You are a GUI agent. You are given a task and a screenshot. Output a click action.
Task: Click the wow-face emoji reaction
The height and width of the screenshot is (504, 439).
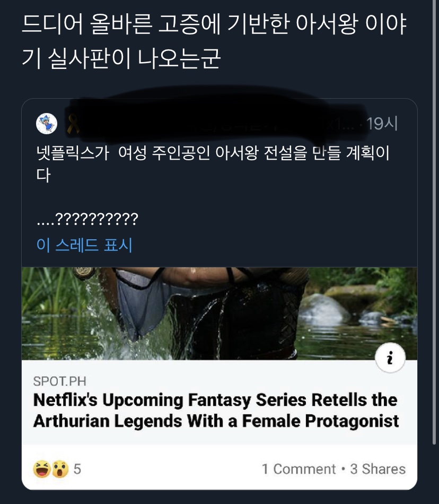[60, 469]
